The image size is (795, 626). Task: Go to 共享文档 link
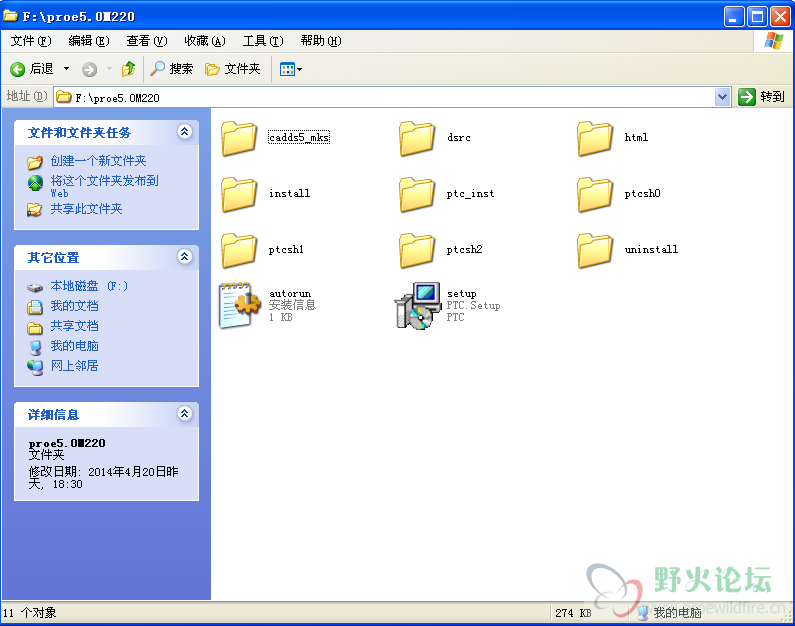click(74, 326)
